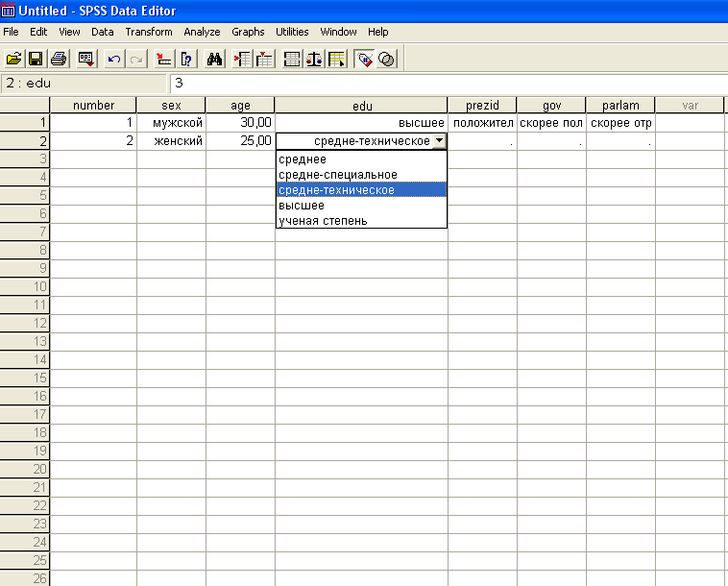728x586 pixels.
Task: Choose 'ученая степень' from the dropdown list
Action: 361,221
